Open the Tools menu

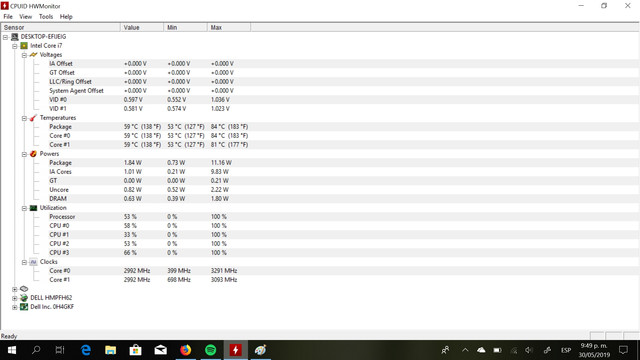pyautogui.click(x=46, y=17)
